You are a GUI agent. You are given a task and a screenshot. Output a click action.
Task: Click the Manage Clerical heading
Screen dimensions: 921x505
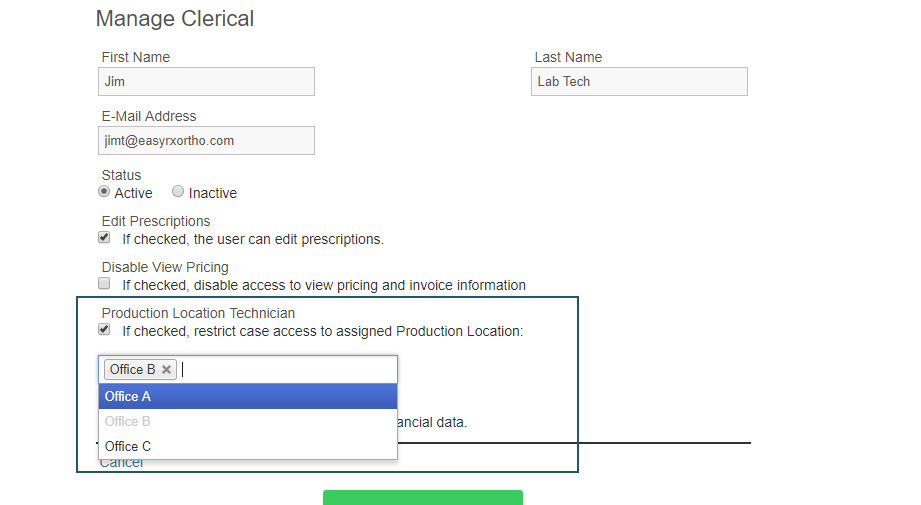175,19
